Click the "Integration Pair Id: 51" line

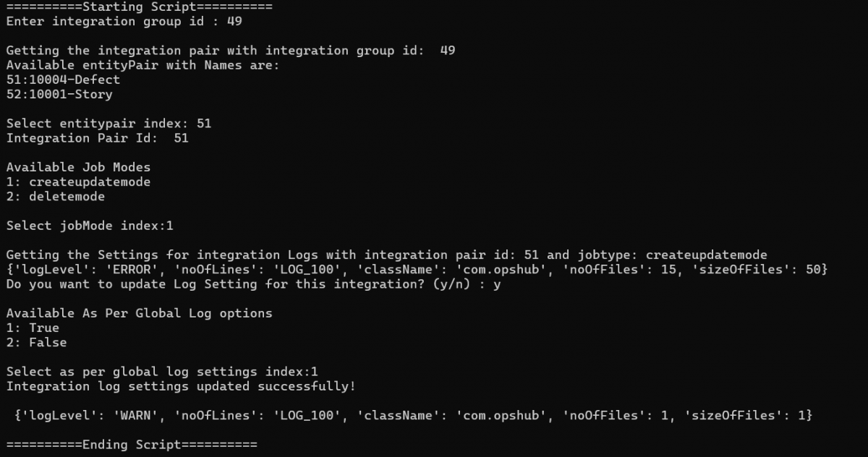click(97, 138)
